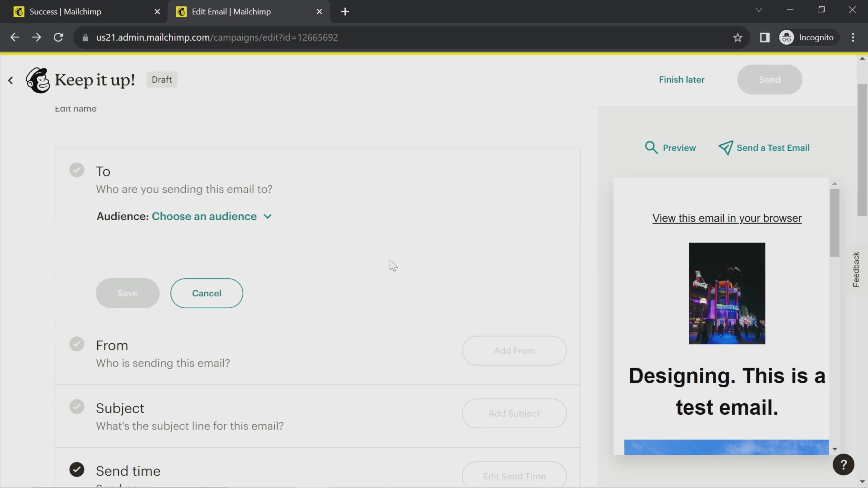Expand the audience chevron arrow

click(x=268, y=216)
